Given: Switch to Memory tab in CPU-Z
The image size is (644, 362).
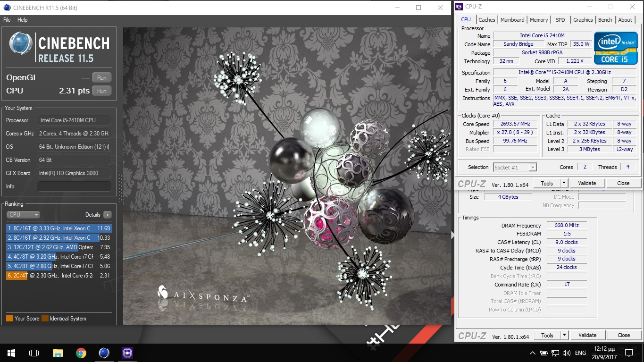Looking at the screenshot, I should (539, 20).
